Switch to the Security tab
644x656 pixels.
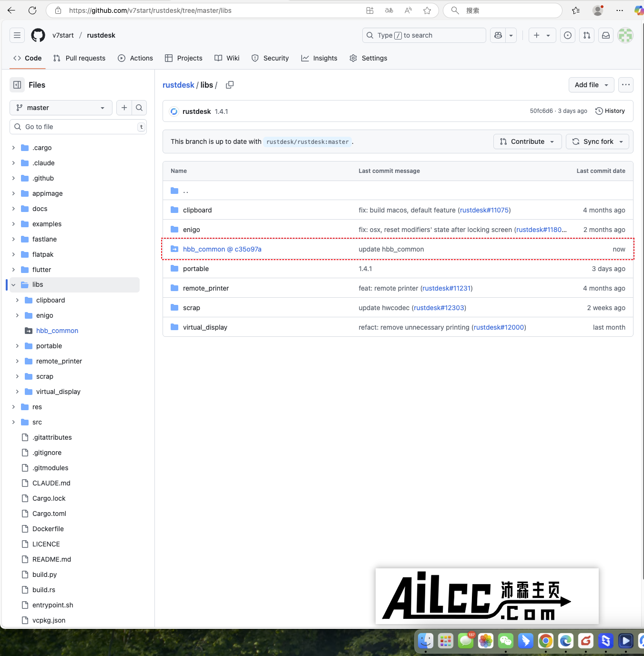point(270,58)
